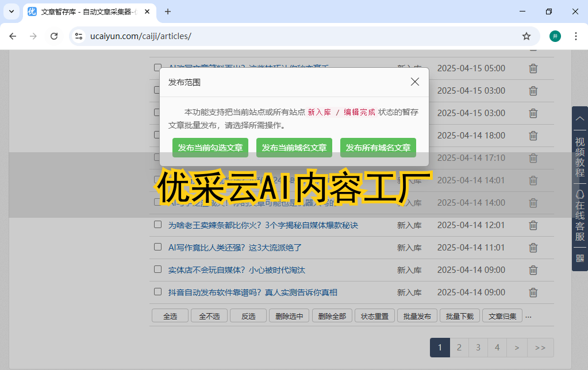Image resolution: width=588 pixels, height=370 pixels.
Task: Expand more actions via the ellipsis
Action: 528,316
